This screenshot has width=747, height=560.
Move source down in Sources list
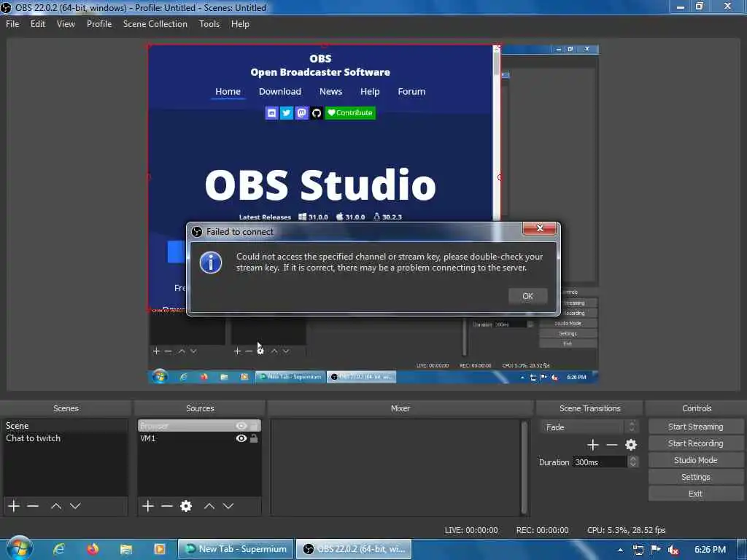[228, 506]
